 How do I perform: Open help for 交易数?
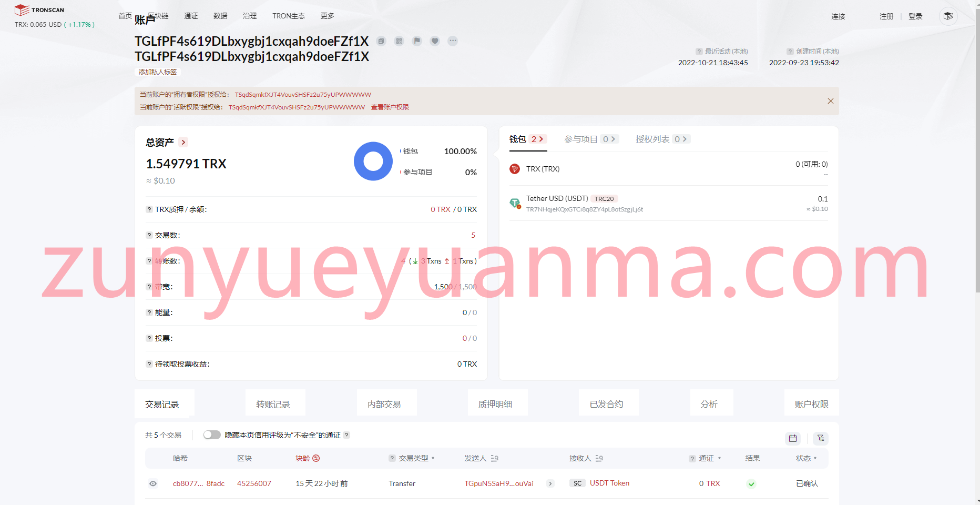[149, 235]
